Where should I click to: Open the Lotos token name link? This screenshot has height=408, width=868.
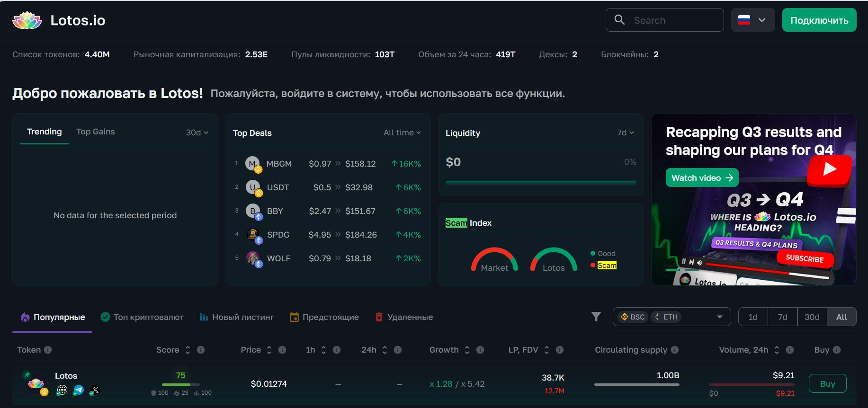66,376
